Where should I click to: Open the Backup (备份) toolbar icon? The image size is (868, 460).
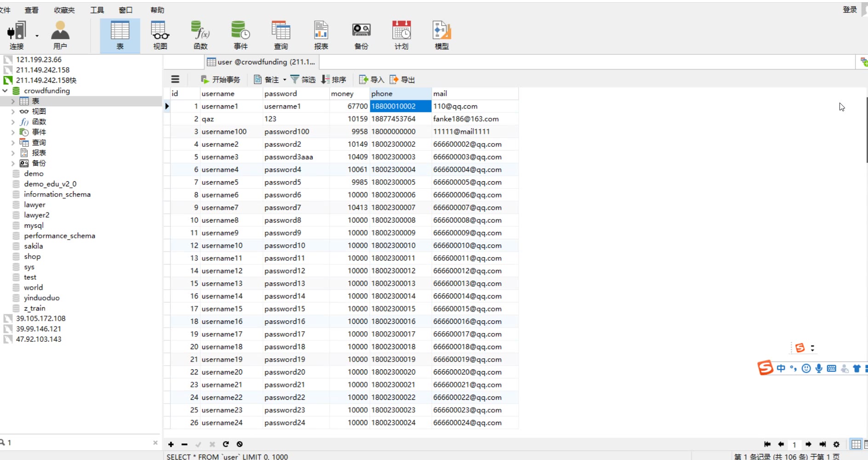361,35
